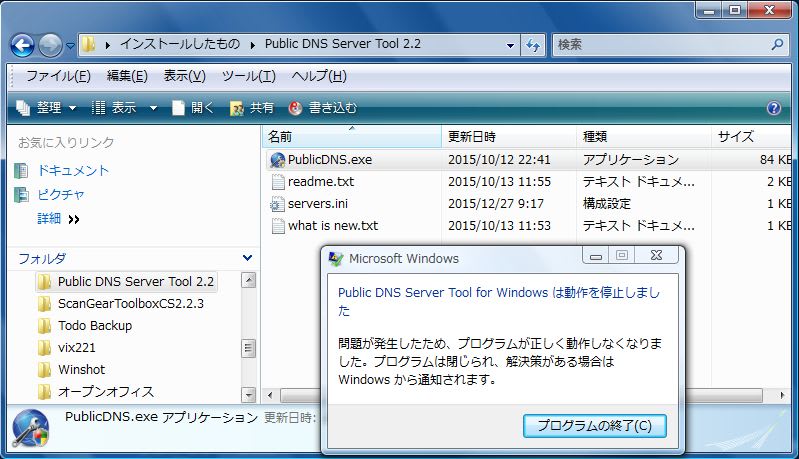Image resolution: width=799 pixels, height=459 pixels.
Task: Open recent pages dropdown beside forward arrow
Action: 70,46
